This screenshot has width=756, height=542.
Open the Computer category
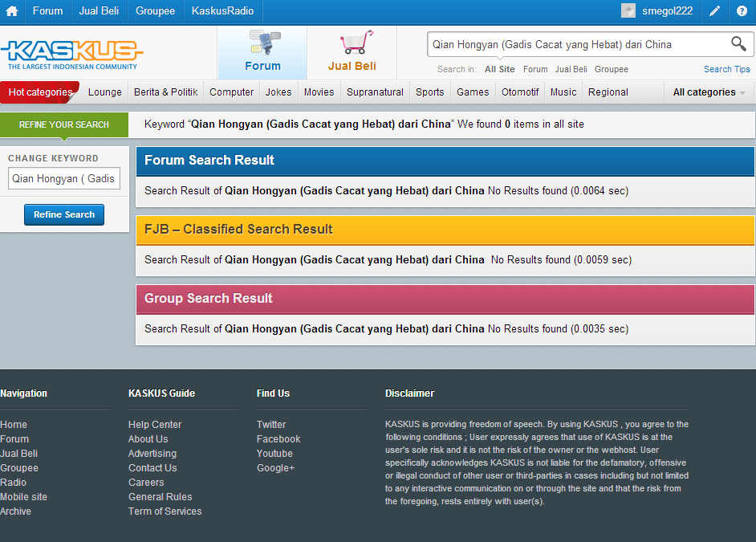(231, 92)
